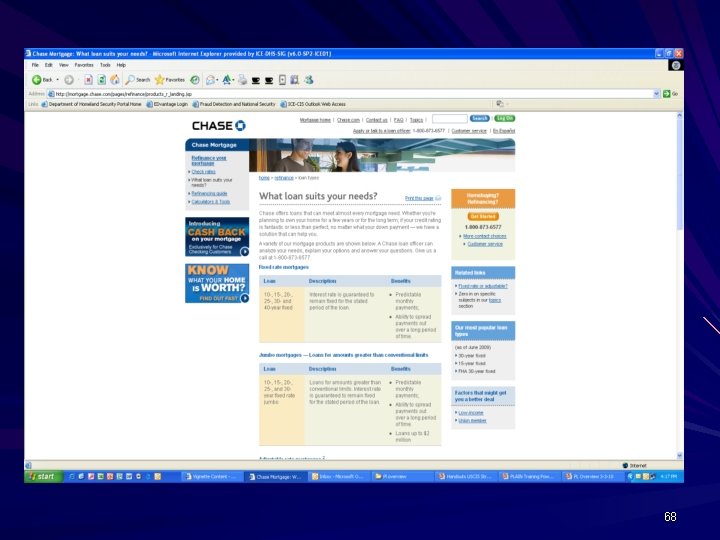
Task: Open the Mail toolbar dropdown arrow
Action: [217, 80]
